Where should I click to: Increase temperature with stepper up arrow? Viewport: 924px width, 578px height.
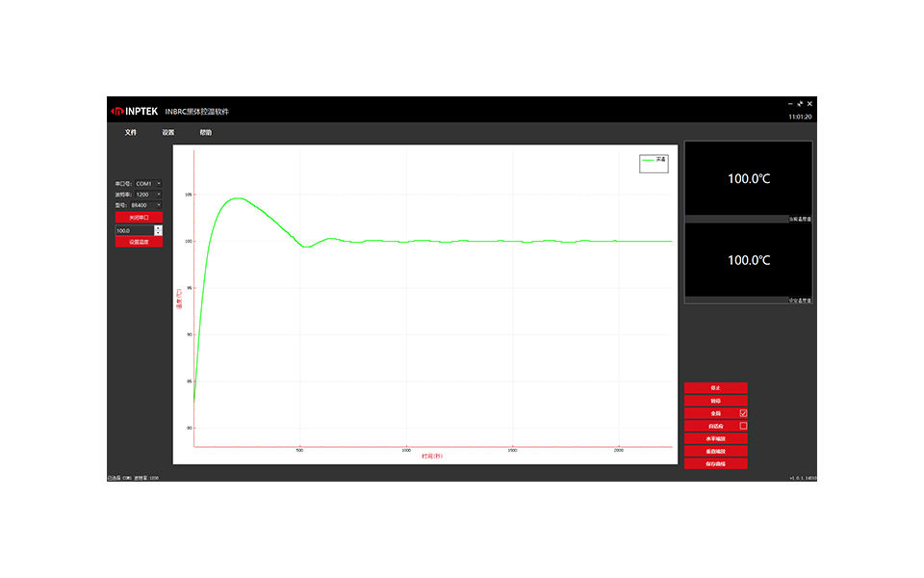[158, 228]
